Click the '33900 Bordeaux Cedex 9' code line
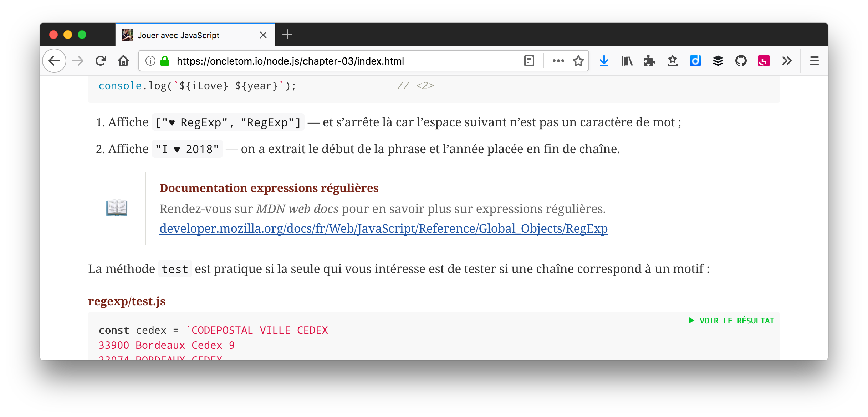The height and width of the screenshot is (417, 868). (x=167, y=345)
